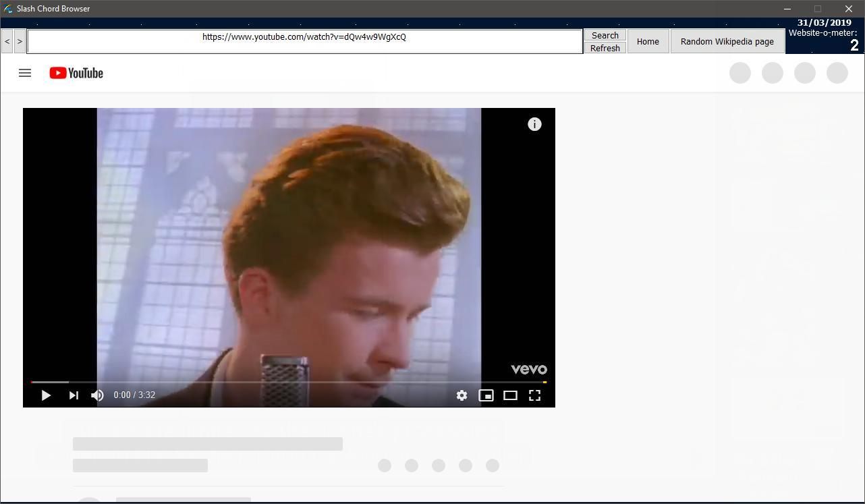This screenshot has width=865, height=504.
Task: Open YouTube hamburger menu
Action: [25, 73]
